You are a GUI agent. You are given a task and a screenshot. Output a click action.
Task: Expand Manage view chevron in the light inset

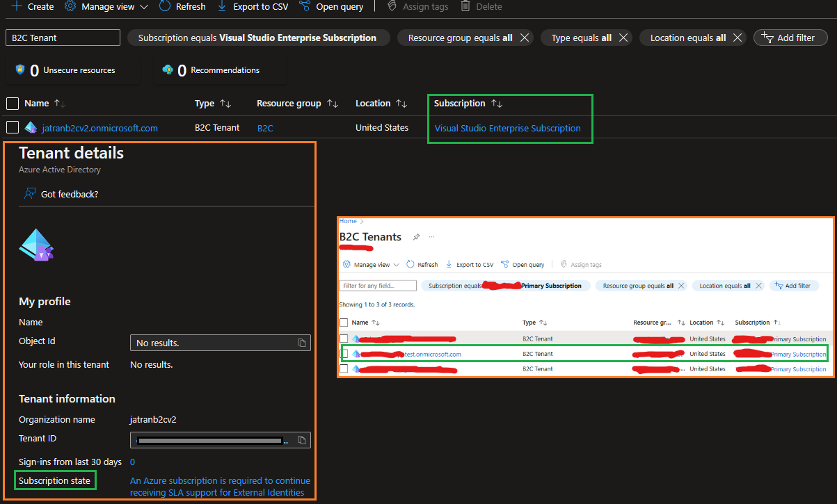[x=397, y=265]
